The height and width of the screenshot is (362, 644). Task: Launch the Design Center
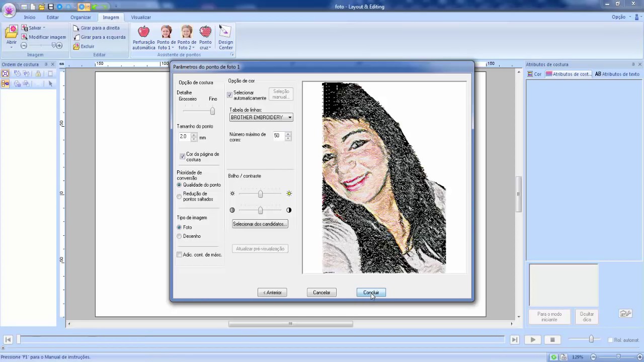coord(225,38)
